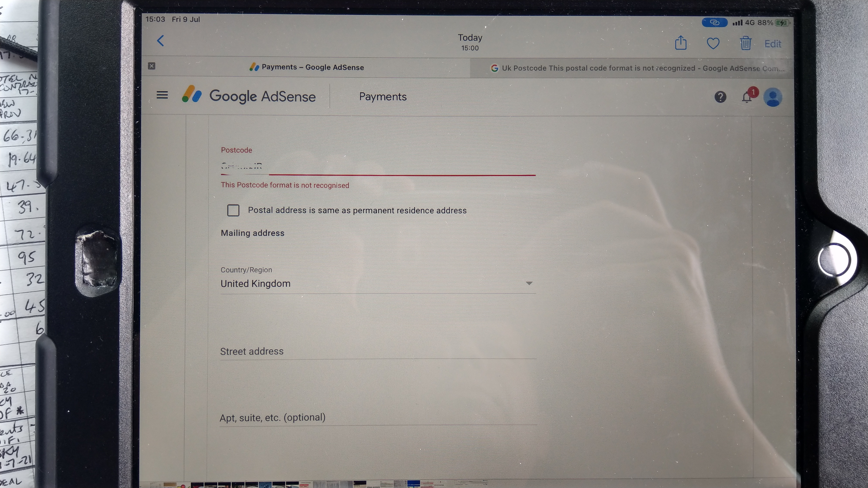Expand the Country/Region dropdown arrow
The width and height of the screenshot is (868, 488).
[x=529, y=283]
